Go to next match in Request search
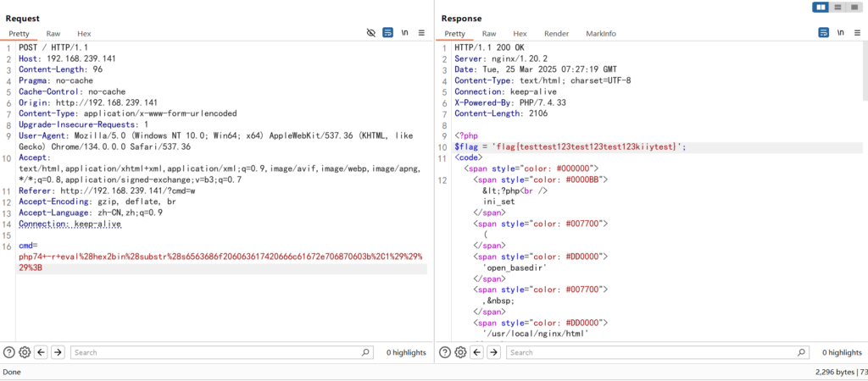 click(x=57, y=352)
